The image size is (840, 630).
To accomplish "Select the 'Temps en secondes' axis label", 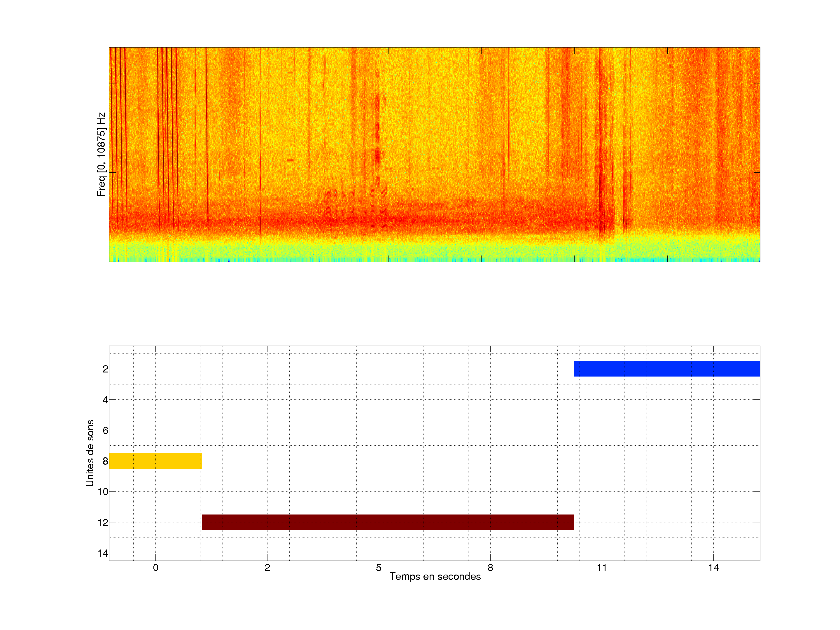I will pyautogui.click(x=435, y=576).
